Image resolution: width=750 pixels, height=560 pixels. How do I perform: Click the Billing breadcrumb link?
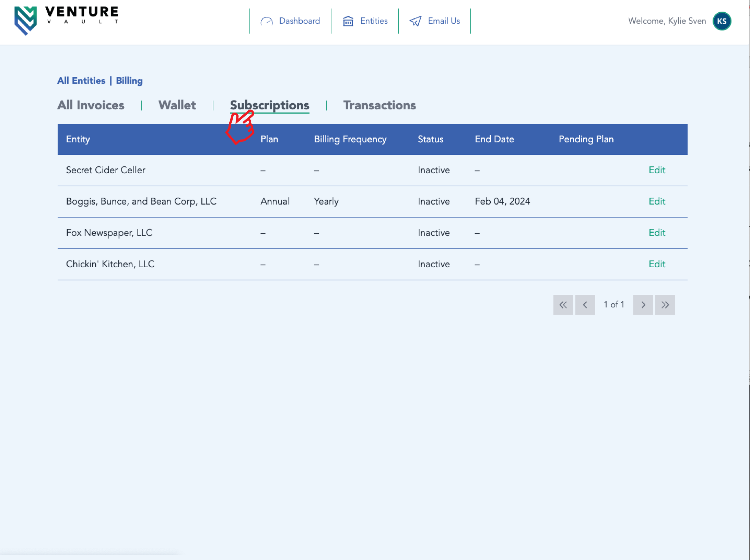coord(129,81)
